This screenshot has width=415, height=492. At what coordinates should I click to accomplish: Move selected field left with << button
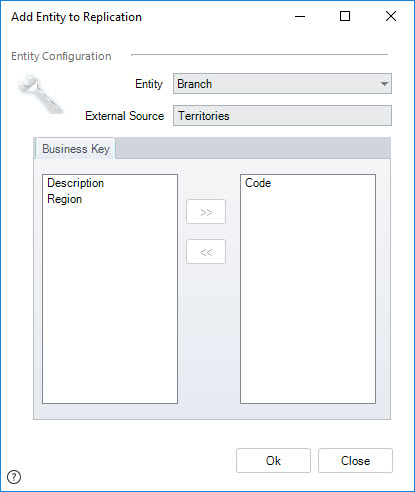pos(206,252)
